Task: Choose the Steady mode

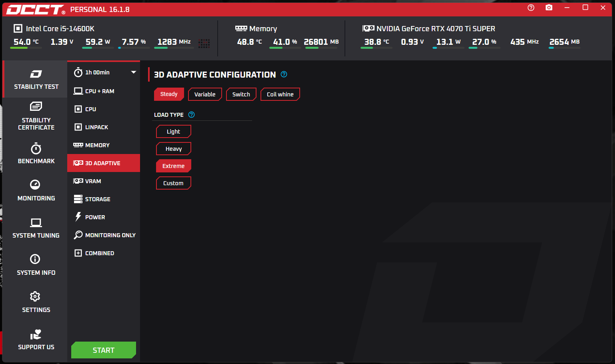Action: coord(169,94)
